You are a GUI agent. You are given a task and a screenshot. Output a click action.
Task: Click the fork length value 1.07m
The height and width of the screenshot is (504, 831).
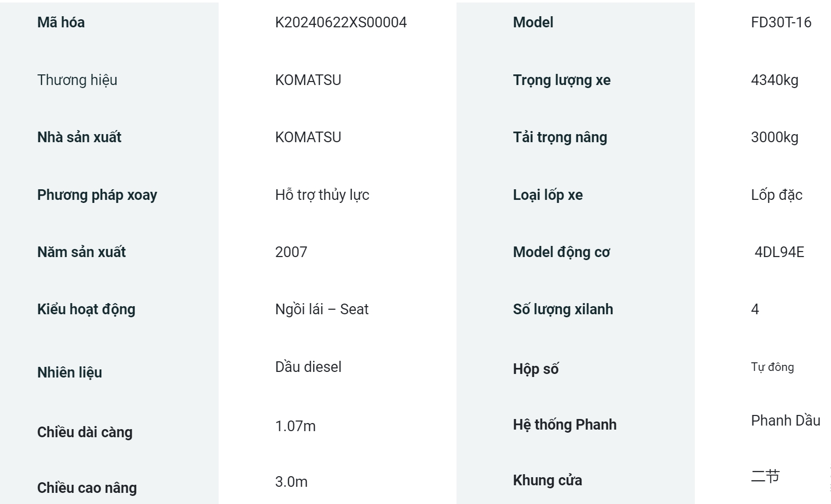click(296, 426)
